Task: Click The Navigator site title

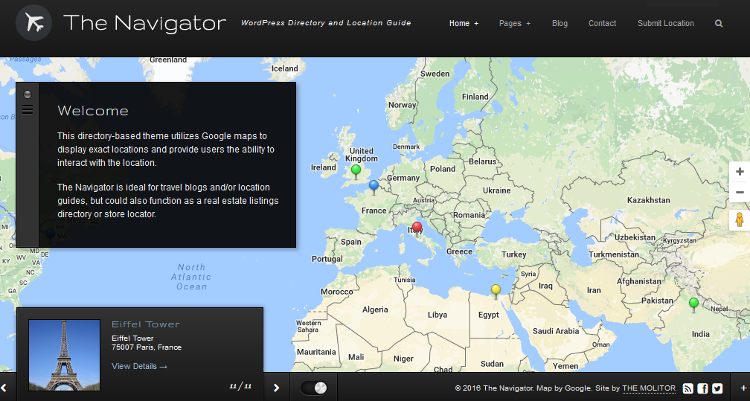Action: click(x=144, y=23)
